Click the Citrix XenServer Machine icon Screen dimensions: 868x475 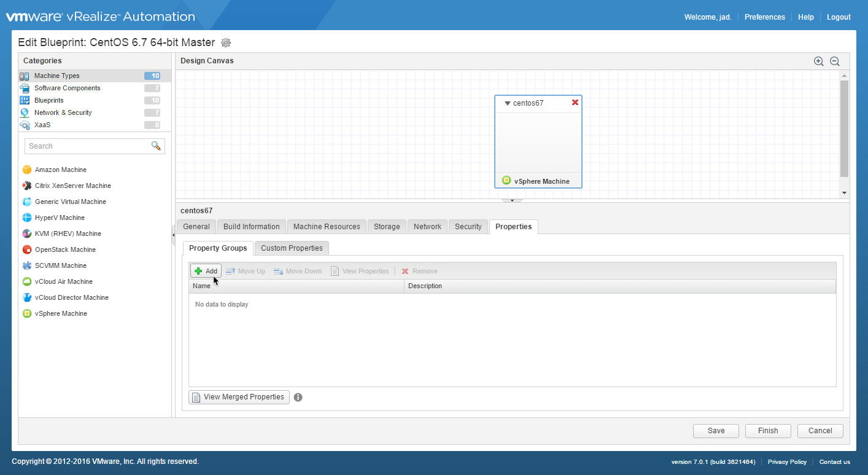(x=27, y=186)
